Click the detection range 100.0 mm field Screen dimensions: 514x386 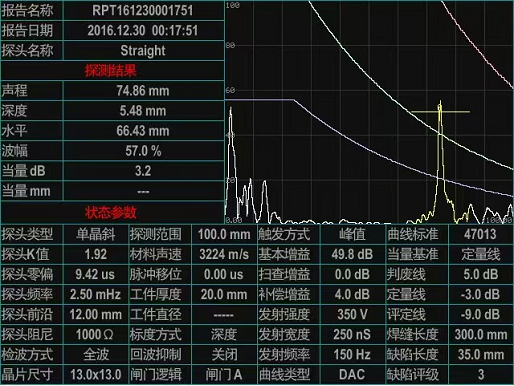tap(224, 234)
